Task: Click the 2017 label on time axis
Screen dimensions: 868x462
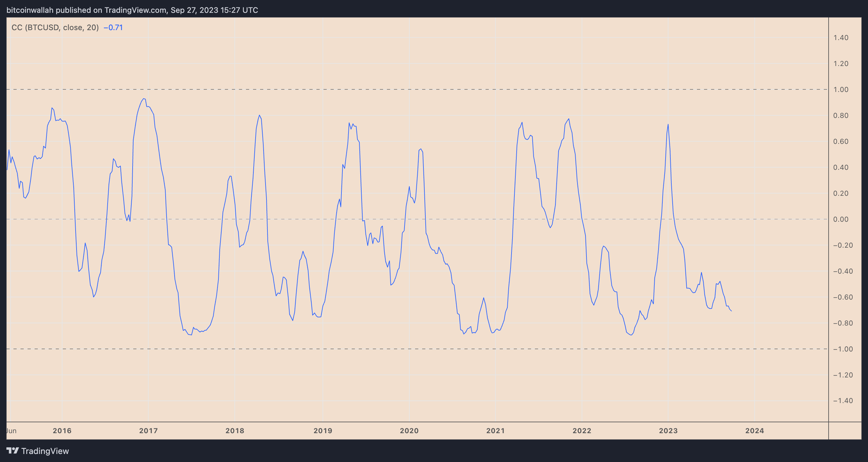Action: (148, 431)
